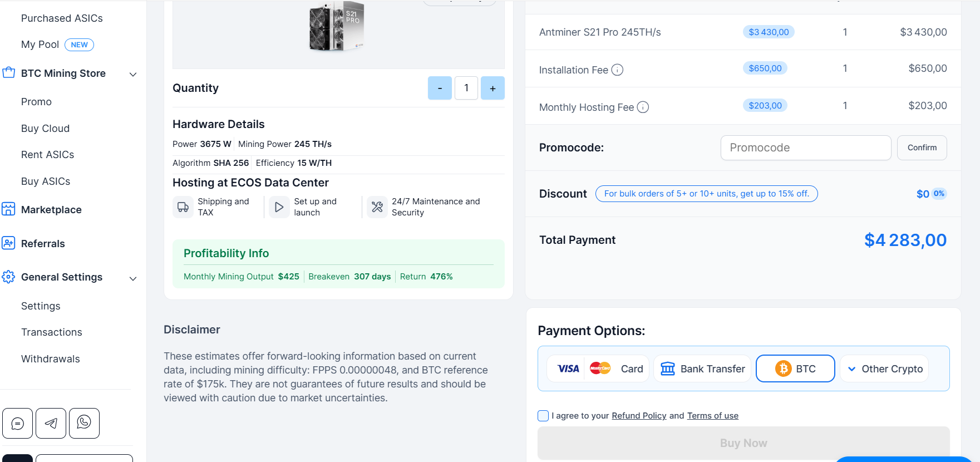Collapse the BTC Mining Store section
Image resolution: width=980 pixels, height=462 pixels.
tap(133, 74)
